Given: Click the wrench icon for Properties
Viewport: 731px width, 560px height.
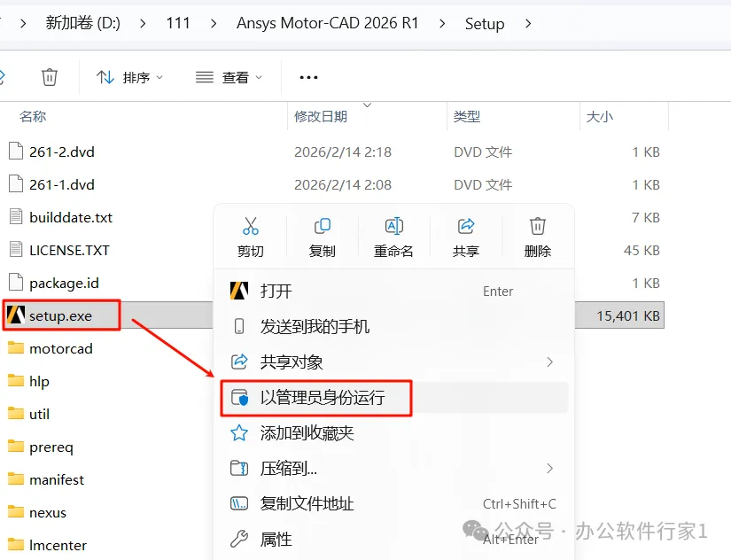Looking at the screenshot, I should point(239,539).
